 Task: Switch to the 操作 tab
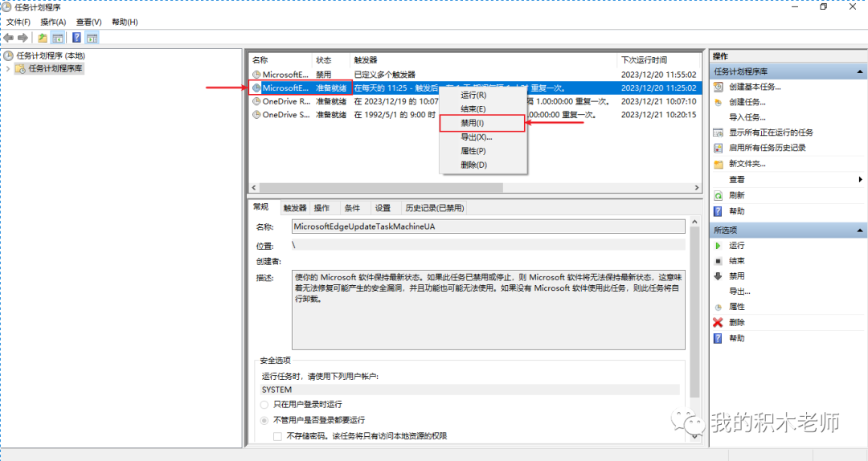coord(321,208)
